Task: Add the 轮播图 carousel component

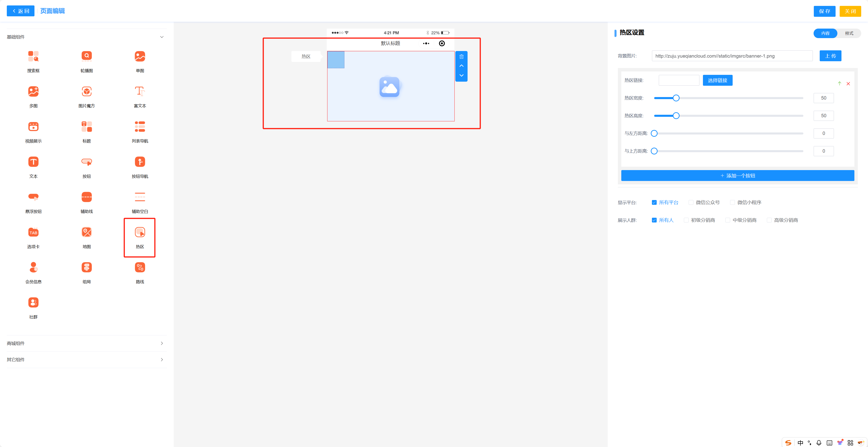Action: [x=87, y=56]
